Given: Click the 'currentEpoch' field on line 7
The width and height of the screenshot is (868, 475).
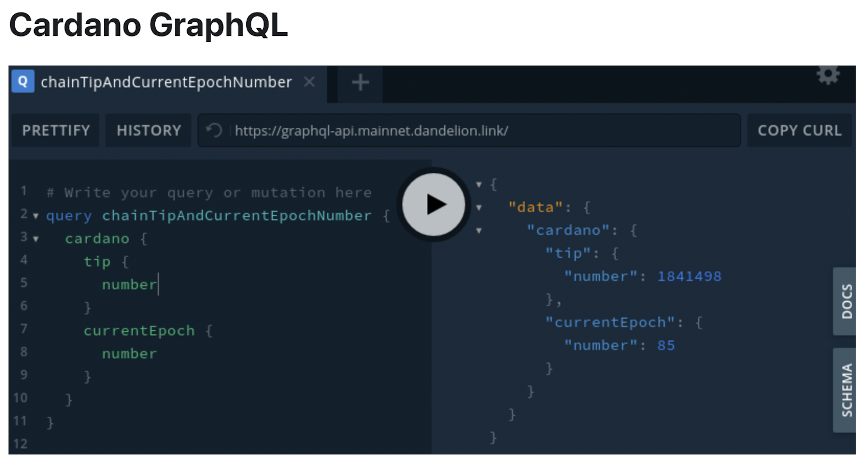Looking at the screenshot, I should click(139, 331).
